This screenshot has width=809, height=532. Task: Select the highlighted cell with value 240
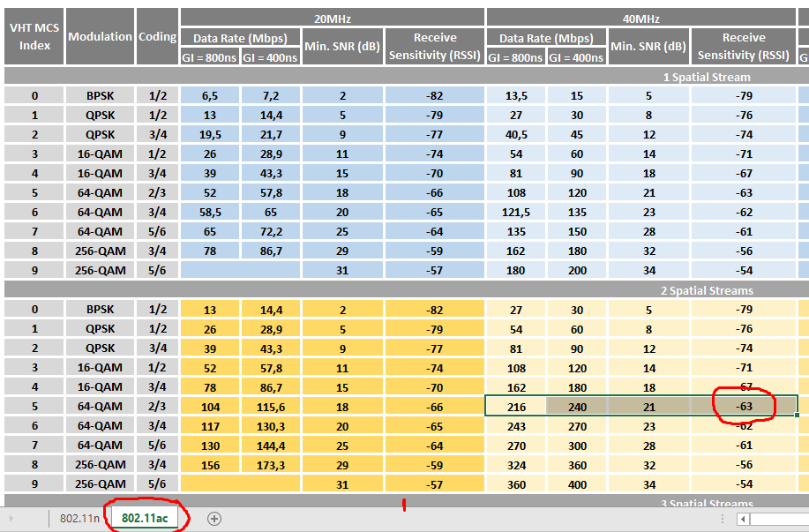576,407
